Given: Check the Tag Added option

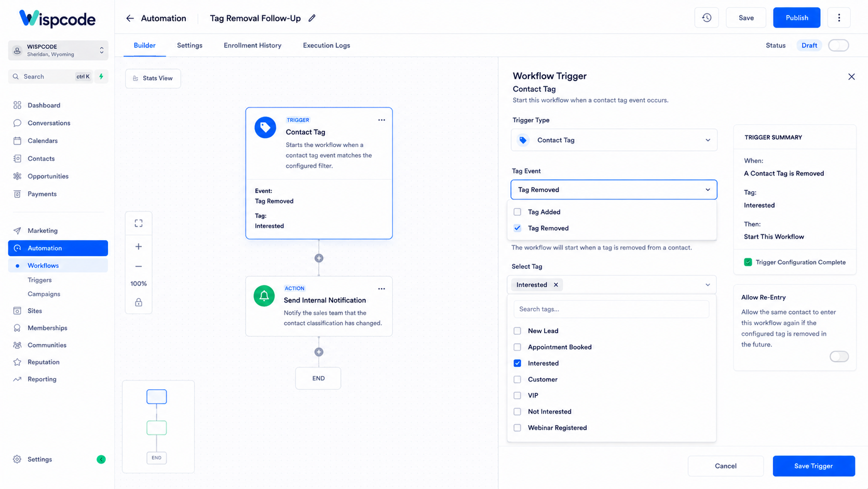Looking at the screenshot, I should [x=518, y=212].
